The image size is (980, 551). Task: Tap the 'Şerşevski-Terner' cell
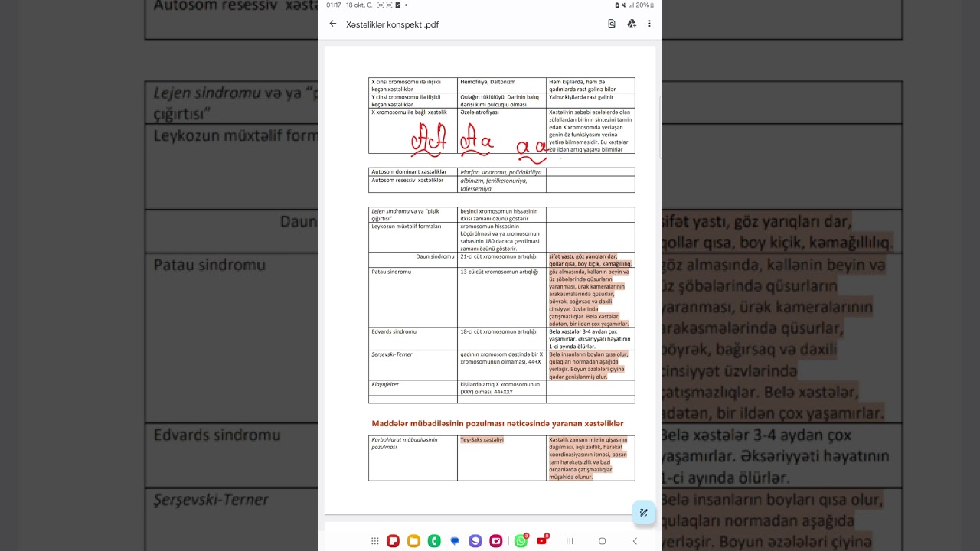[413, 365]
